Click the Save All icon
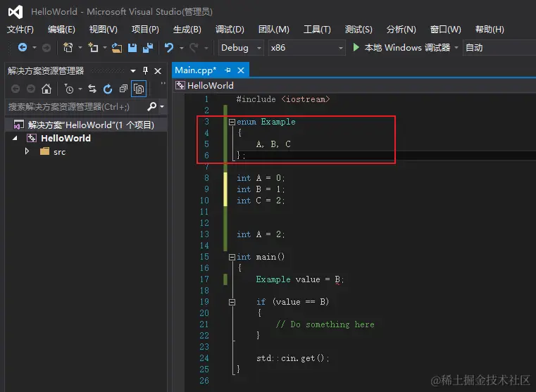 click(148, 48)
